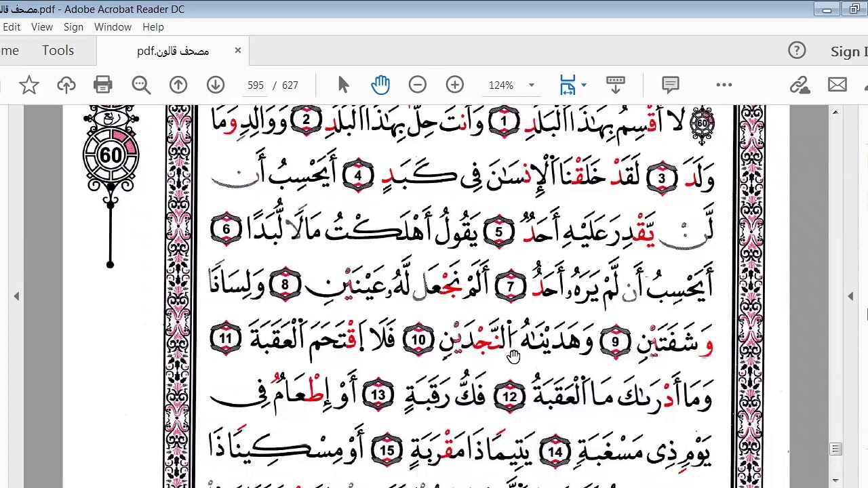The image size is (868, 488).
Task: Click the 124% zoom level box
Action: [x=501, y=85]
